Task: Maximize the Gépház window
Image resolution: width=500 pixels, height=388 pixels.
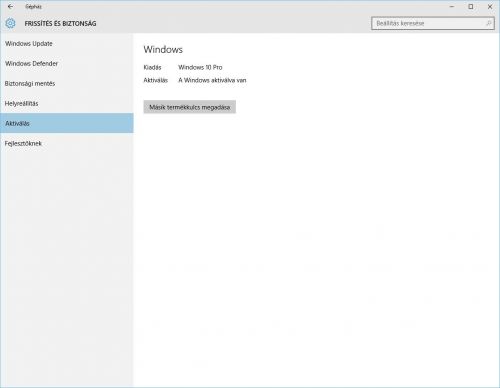Action: pos(471,6)
